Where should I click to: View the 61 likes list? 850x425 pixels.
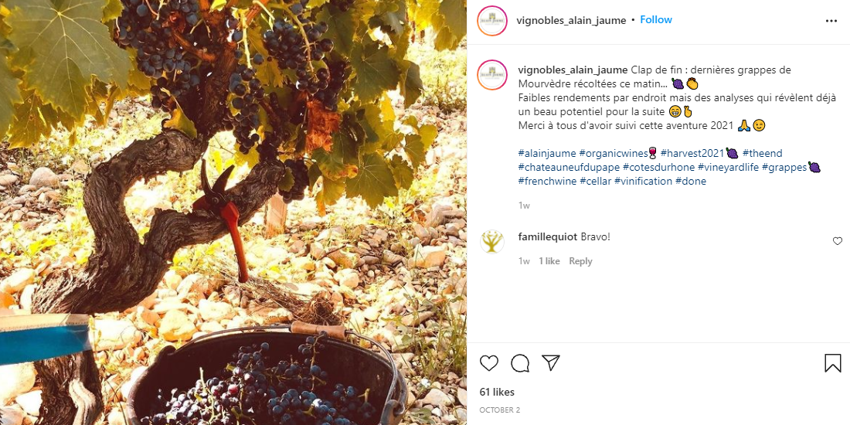[x=497, y=392]
